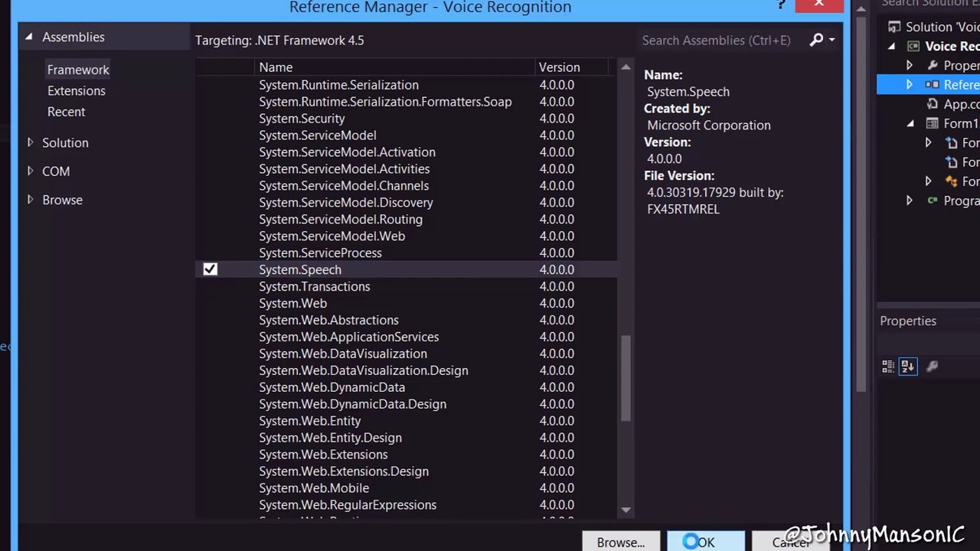The height and width of the screenshot is (551, 980).
Task: Select System.ServiceModel.Activation assembly row
Action: click(406, 152)
